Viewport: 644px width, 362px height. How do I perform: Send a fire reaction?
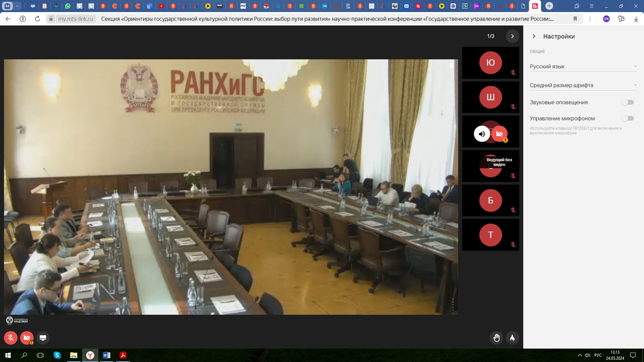tap(512, 338)
